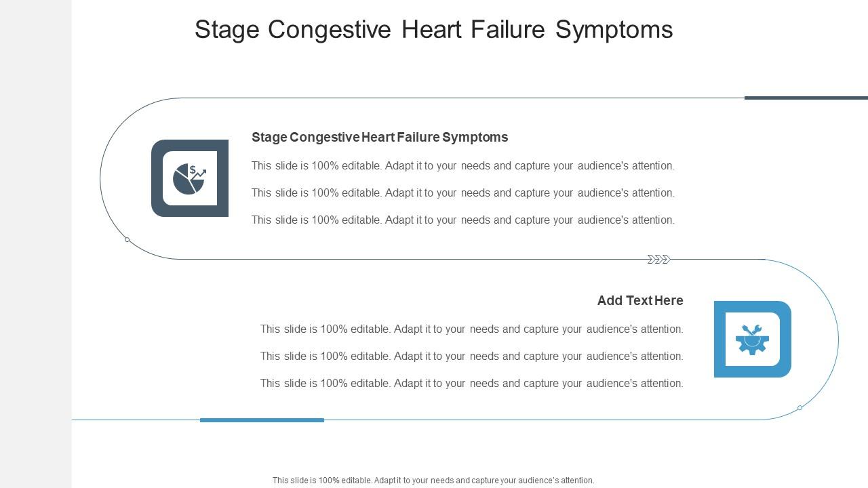Click the thick blue bar at bottom left
The width and height of the screenshot is (868, 488).
click(262, 420)
